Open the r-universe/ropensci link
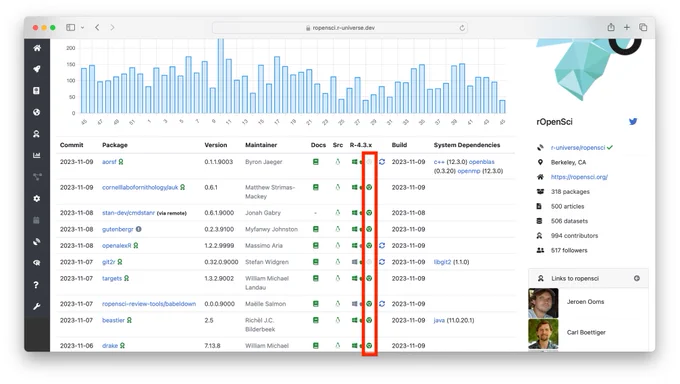 tap(578, 148)
